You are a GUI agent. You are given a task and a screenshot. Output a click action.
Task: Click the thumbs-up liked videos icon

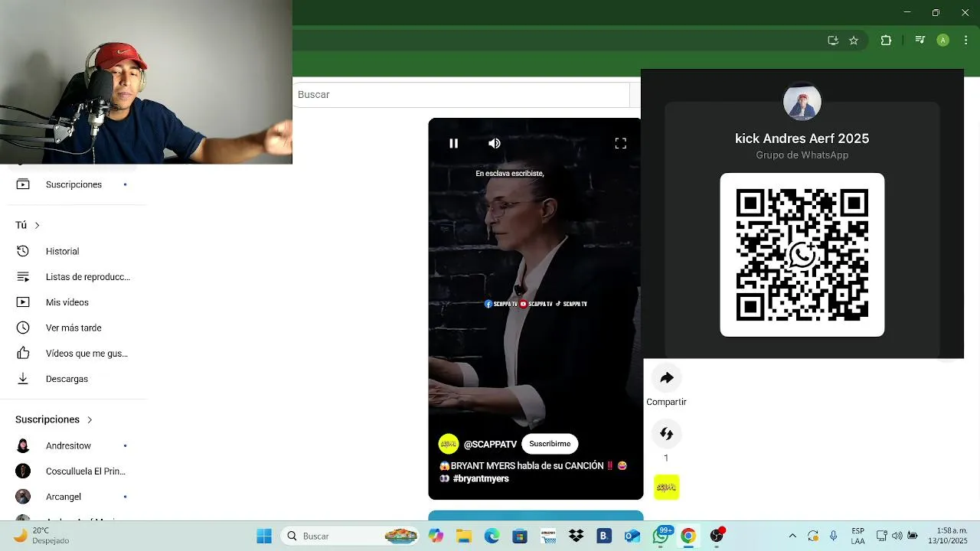23,354
